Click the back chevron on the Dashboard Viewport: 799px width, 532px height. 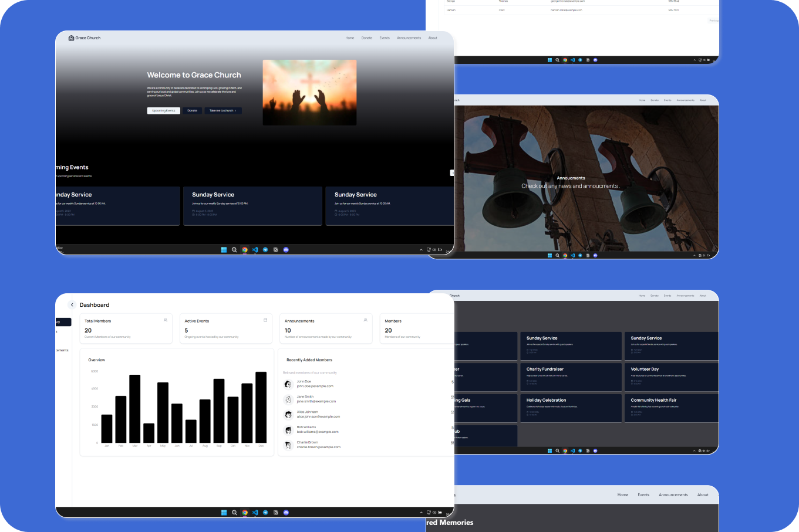[72, 304]
